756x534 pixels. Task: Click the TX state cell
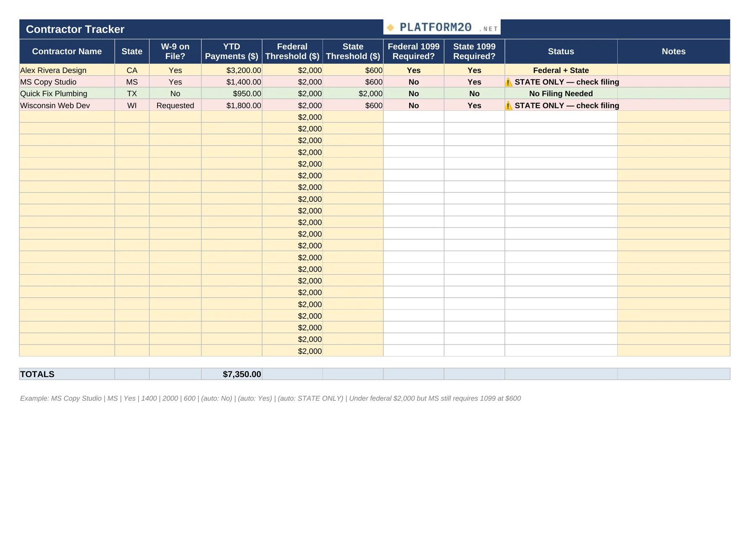pos(132,94)
